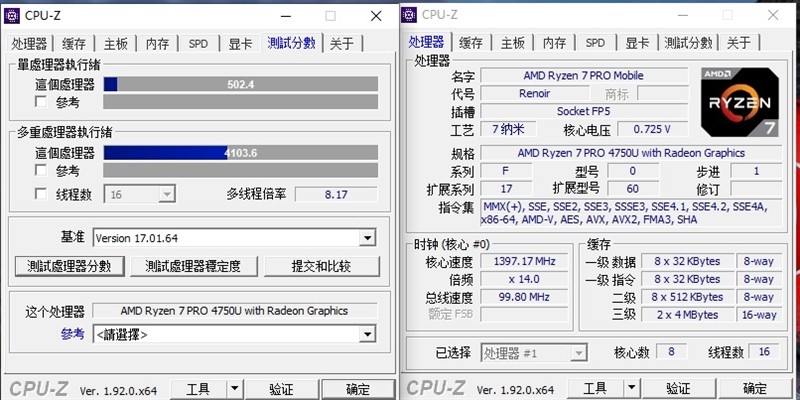Viewport: 800px width, 400px height.
Task: Click the 提交和比較 button
Action: tap(321, 266)
